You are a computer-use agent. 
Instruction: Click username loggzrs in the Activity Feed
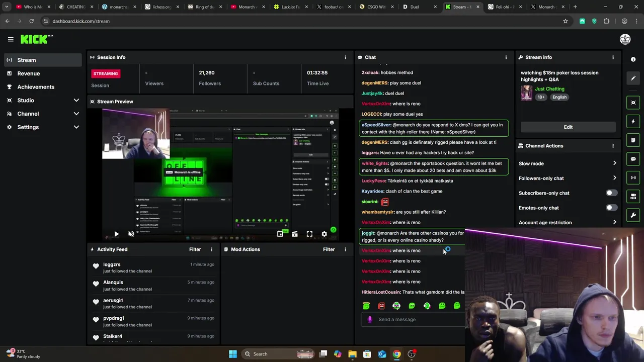coord(112,264)
